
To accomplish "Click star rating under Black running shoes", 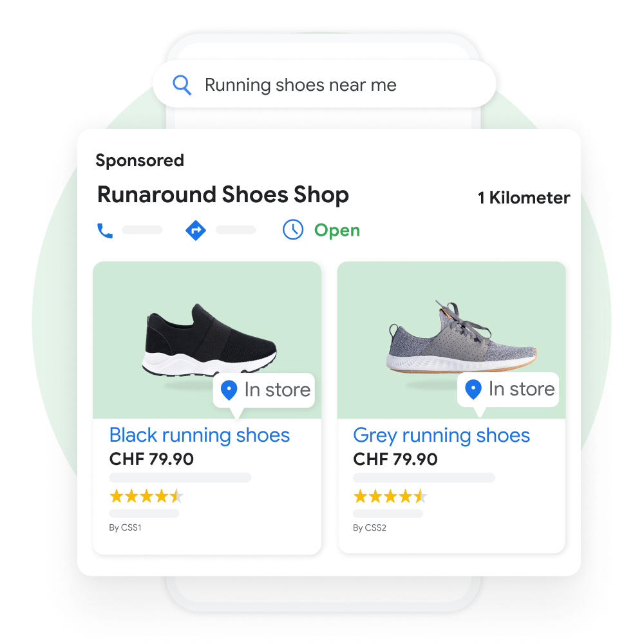I will [x=146, y=496].
